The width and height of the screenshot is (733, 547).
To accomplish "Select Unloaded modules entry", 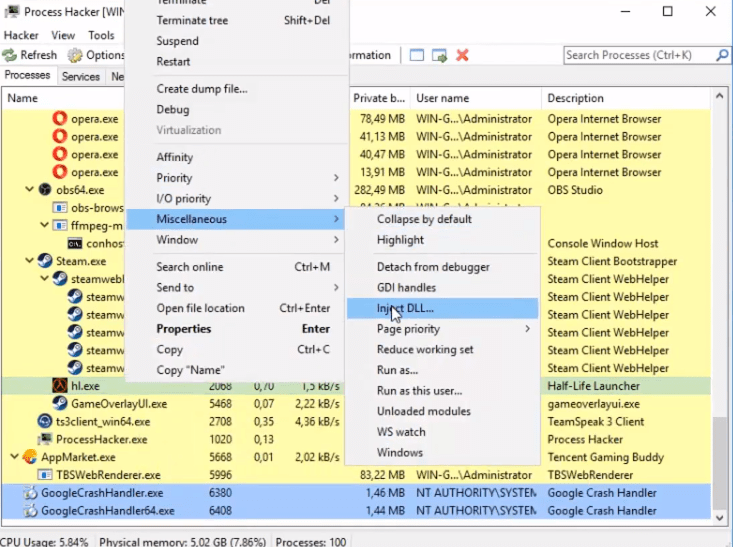I will (442, 411).
